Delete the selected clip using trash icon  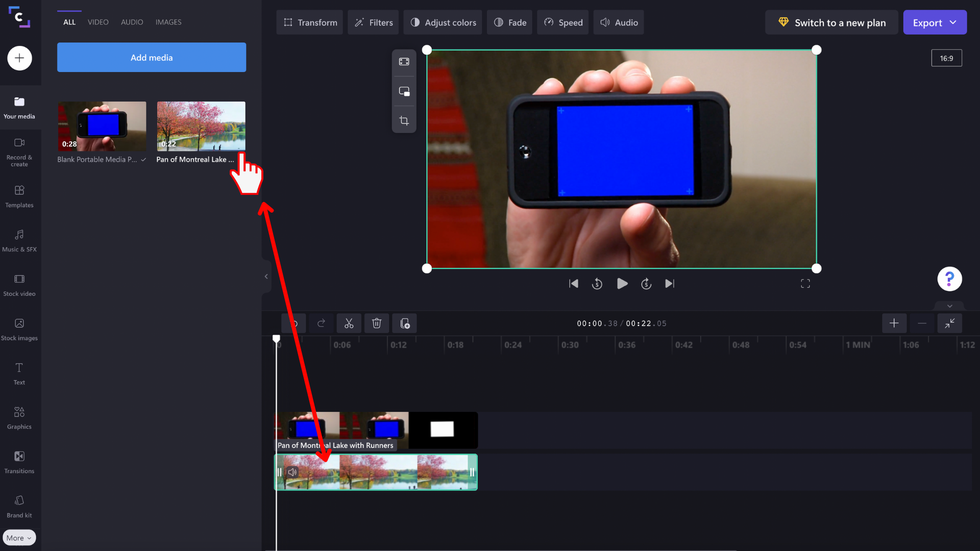pyautogui.click(x=377, y=323)
